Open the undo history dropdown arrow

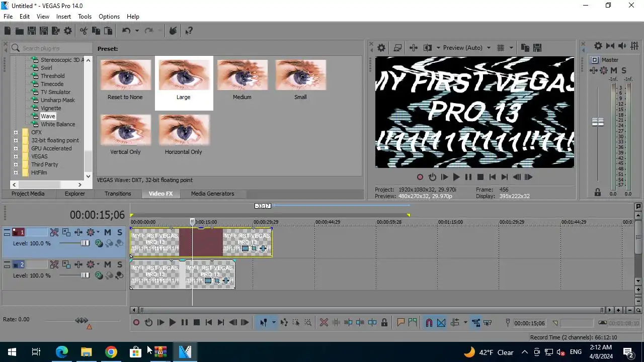[x=137, y=31]
